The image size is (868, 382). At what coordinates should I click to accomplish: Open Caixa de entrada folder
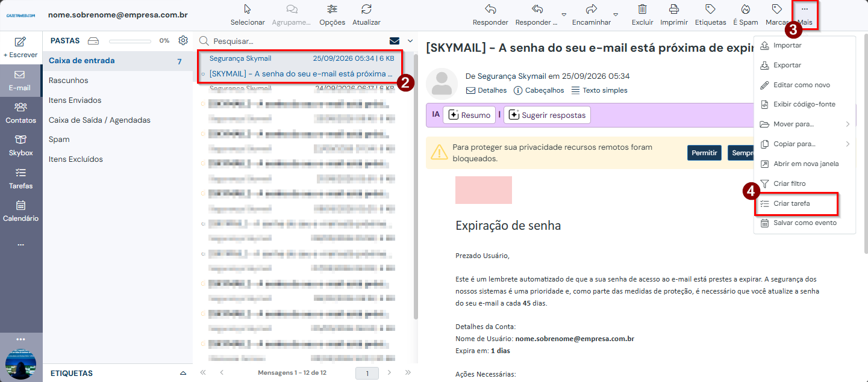pos(117,61)
